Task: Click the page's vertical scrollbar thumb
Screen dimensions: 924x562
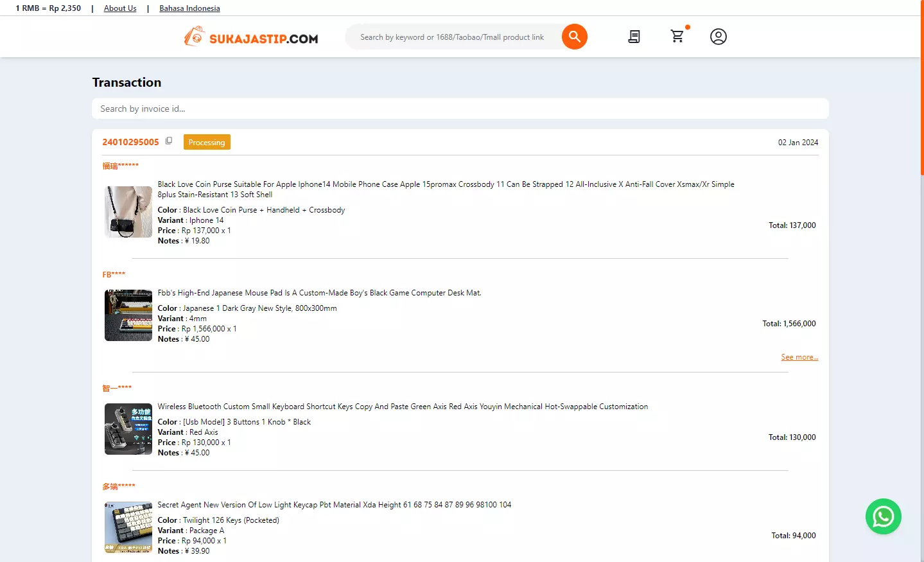Action: click(922, 87)
